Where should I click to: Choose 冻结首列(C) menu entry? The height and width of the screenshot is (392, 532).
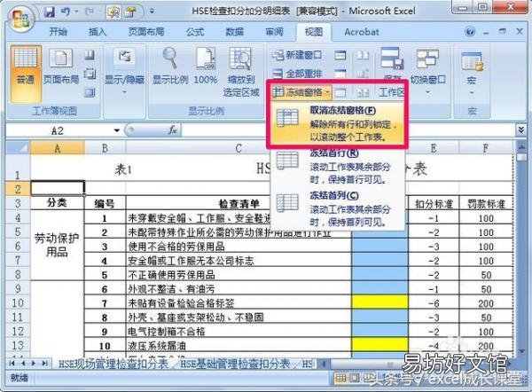[338, 208]
